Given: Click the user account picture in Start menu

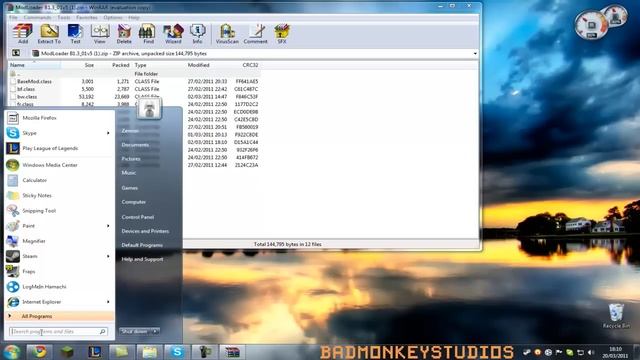Looking at the screenshot, I should point(149,109).
